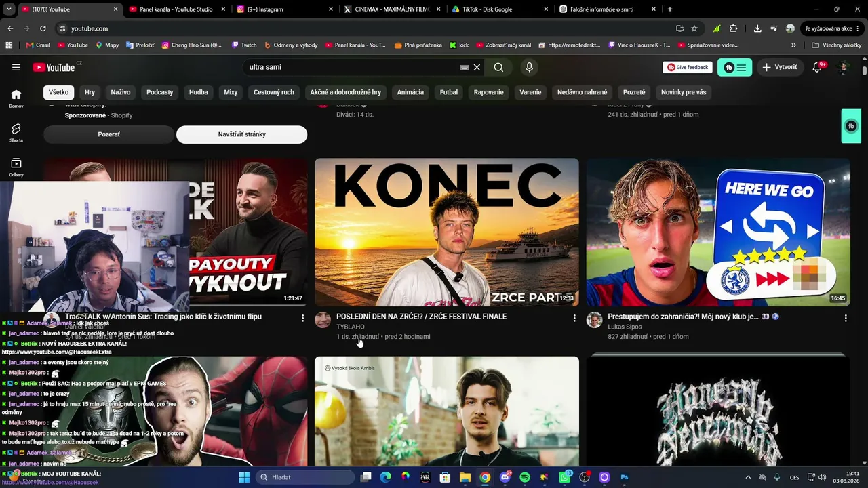The image size is (868, 488).
Task: Open Všechny záložky bookmarks folder
Action: click(837, 45)
